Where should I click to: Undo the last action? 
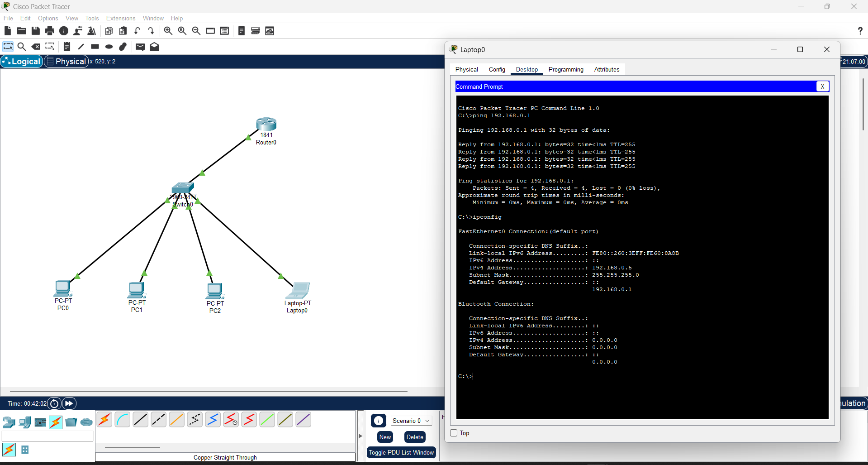137,31
